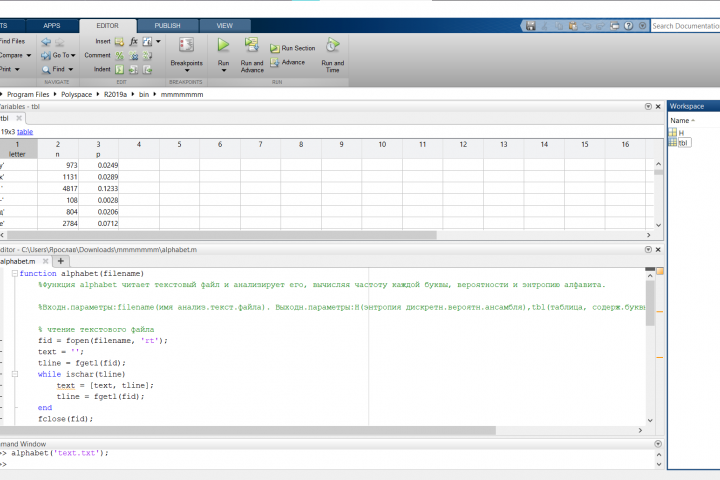This screenshot has width=720, height=480.
Task: Switch to the VIEW tab
Action: click(225, 26)
